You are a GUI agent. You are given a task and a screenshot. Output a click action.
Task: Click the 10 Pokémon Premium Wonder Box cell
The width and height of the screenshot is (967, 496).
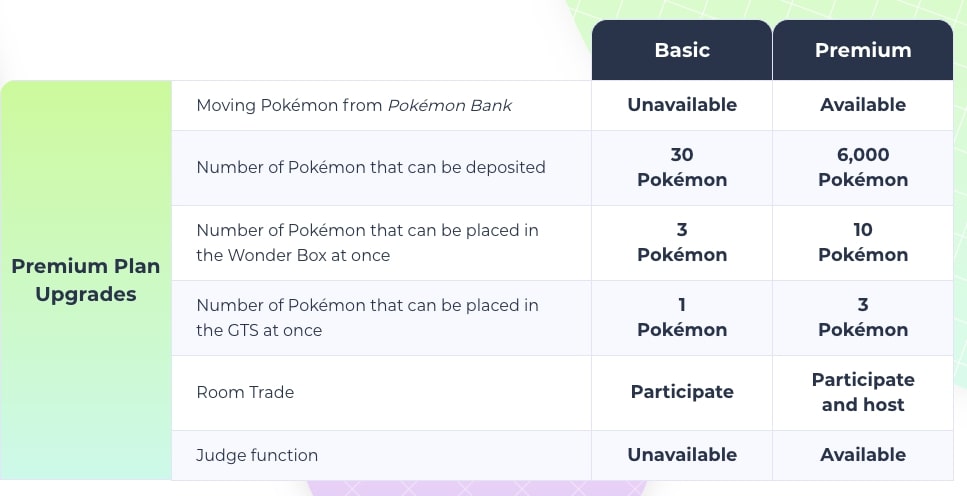pyautogui.click(x=863, y=242)
